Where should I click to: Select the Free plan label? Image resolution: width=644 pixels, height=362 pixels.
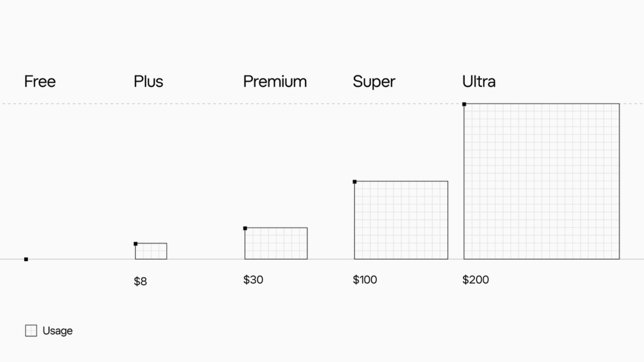[x=40, y=82]
